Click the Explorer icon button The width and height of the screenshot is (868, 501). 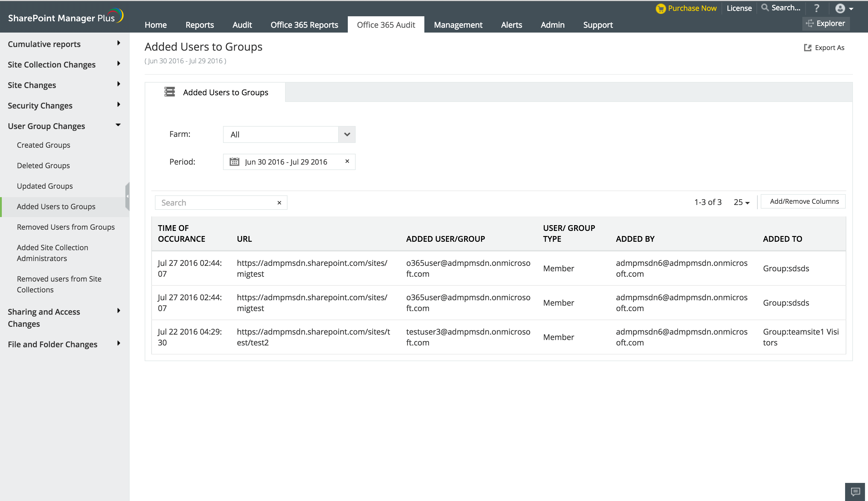point(810,24)
